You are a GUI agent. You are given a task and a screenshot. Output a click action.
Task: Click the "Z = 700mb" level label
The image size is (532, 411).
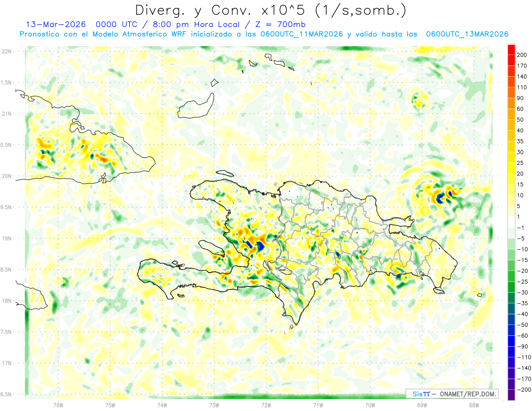[280, 24]
